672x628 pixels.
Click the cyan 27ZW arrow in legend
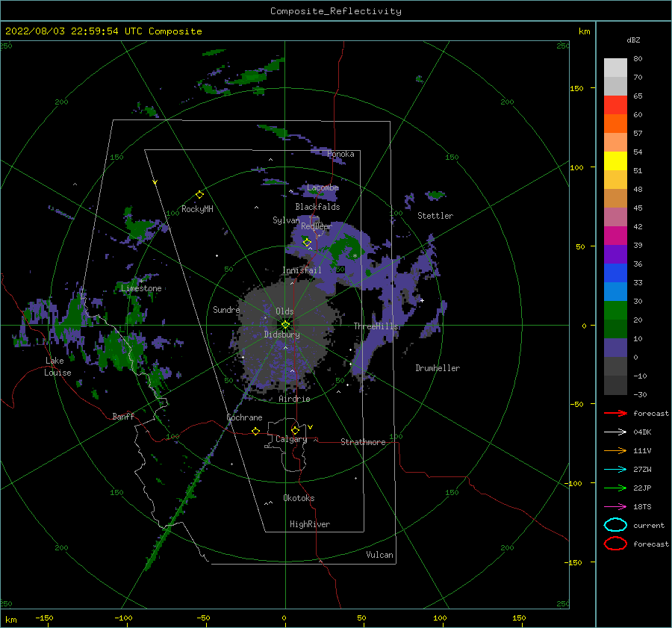(615, 470)
